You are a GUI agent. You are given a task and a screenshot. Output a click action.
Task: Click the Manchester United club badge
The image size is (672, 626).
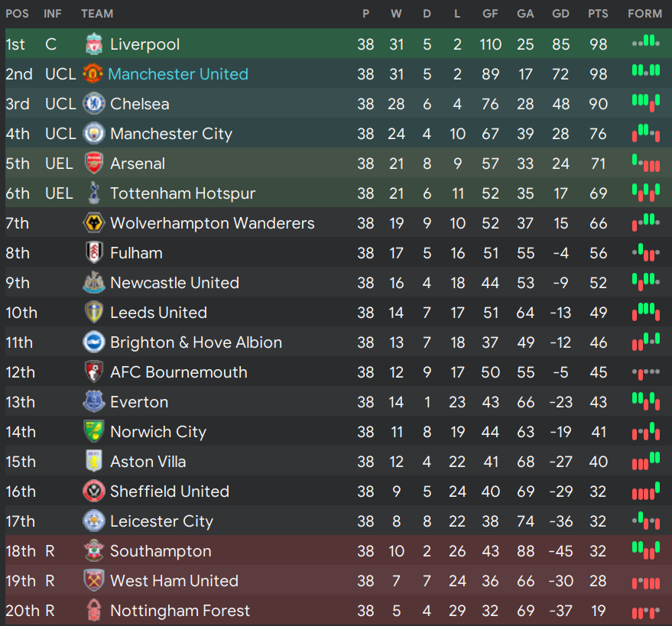93,73
